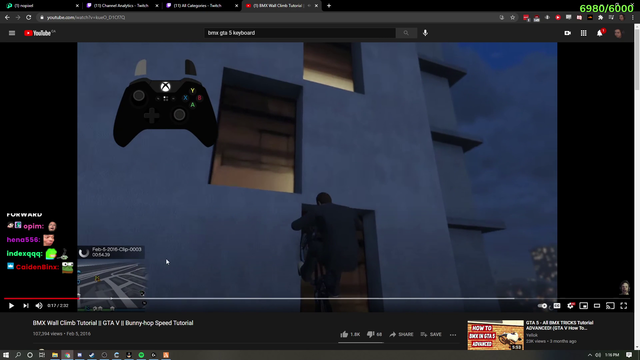640x360 pixels.
Task: Go to the YouTube home logo
Action: pos(39,33)
